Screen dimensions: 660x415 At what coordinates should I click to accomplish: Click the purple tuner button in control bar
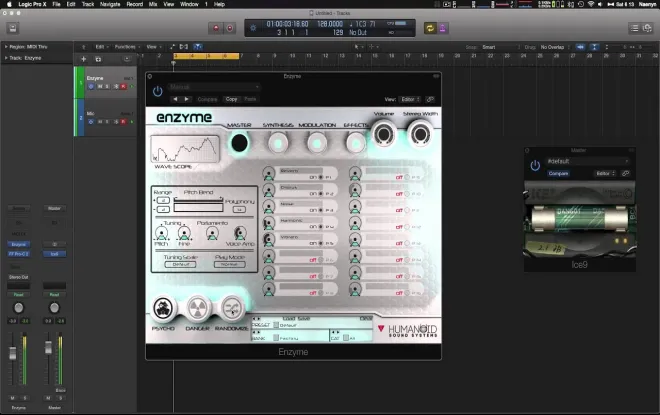click(442, 28)
